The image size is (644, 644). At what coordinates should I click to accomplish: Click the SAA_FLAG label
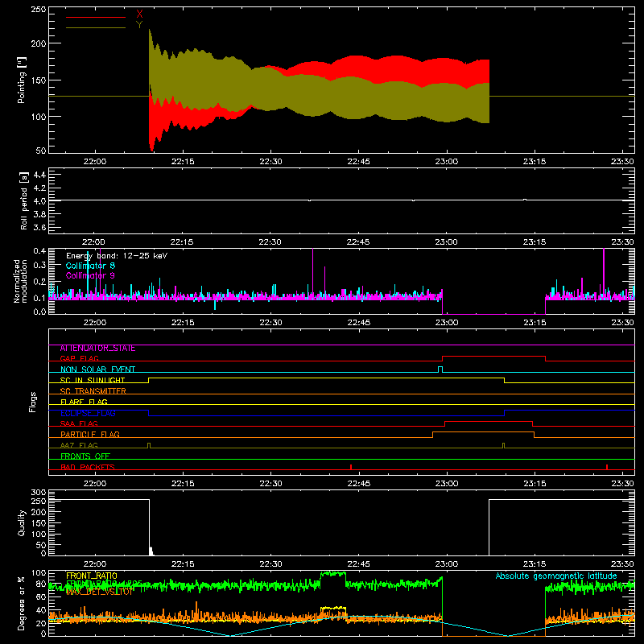tap(79, 423)
